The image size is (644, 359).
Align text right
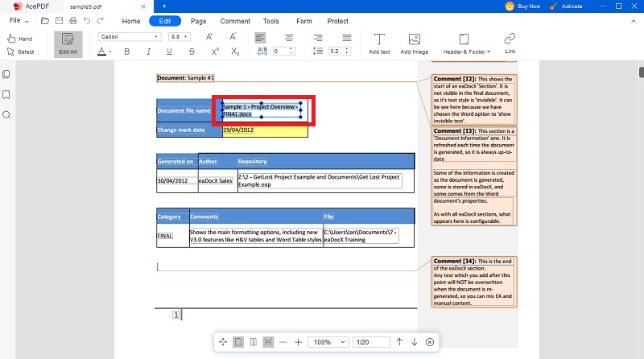point(317,38)
